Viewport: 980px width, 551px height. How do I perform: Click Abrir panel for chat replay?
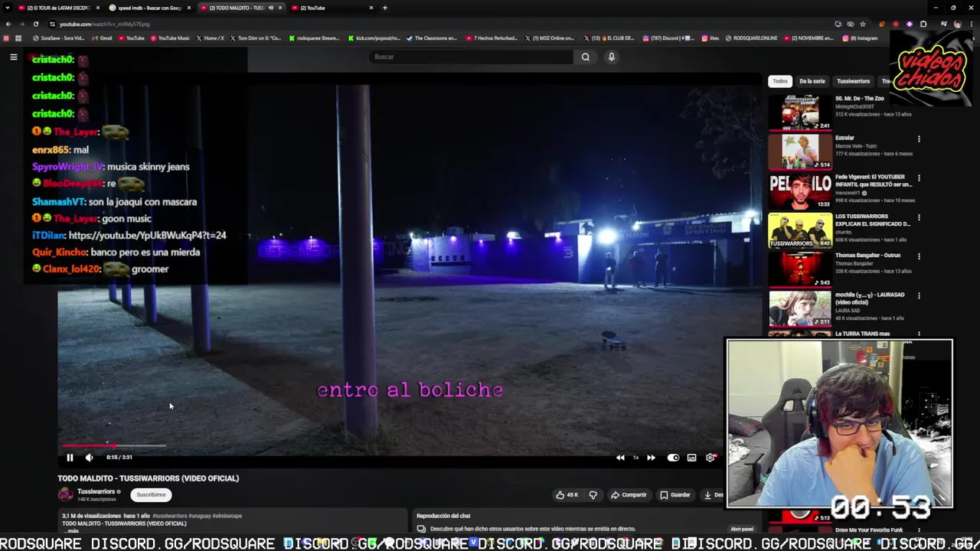[x=742, y=529]
